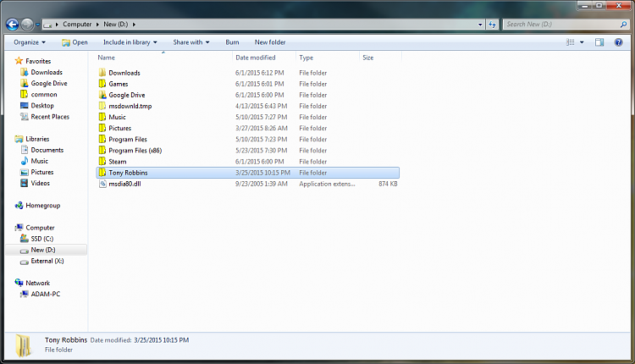Select Computer in the address breadcrumb
635x364 pixels.
[77, 25]
